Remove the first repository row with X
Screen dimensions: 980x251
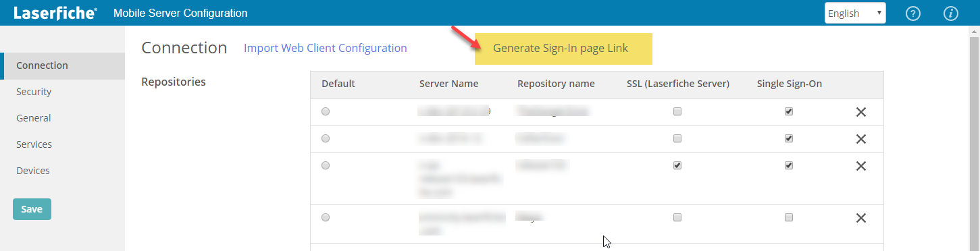[861, 113]
